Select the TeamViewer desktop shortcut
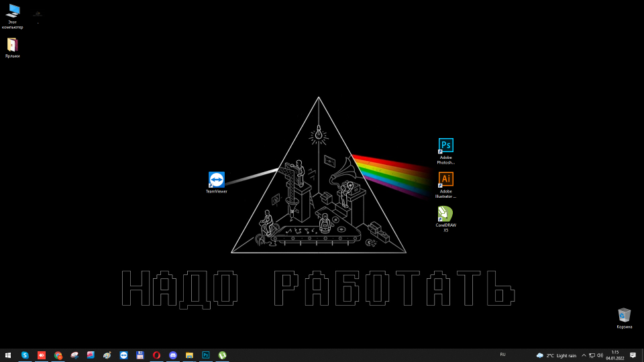644x362 pixels. point(217,182)
